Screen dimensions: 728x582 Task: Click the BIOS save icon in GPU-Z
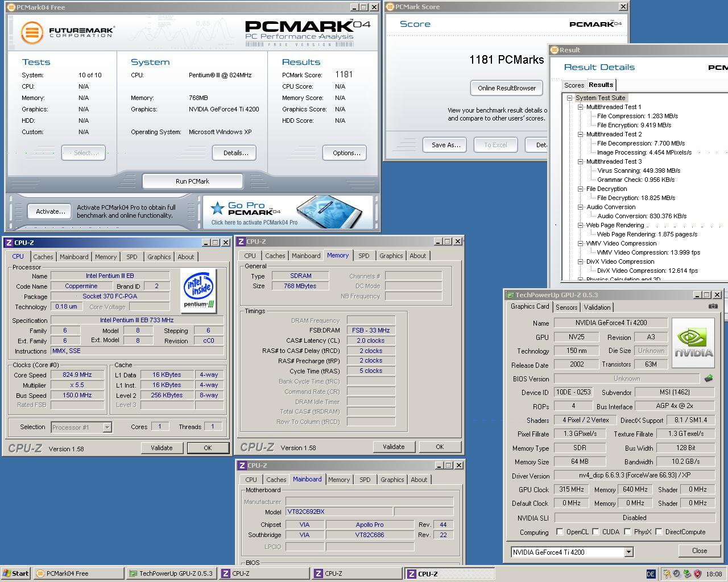tap(709, 378)
